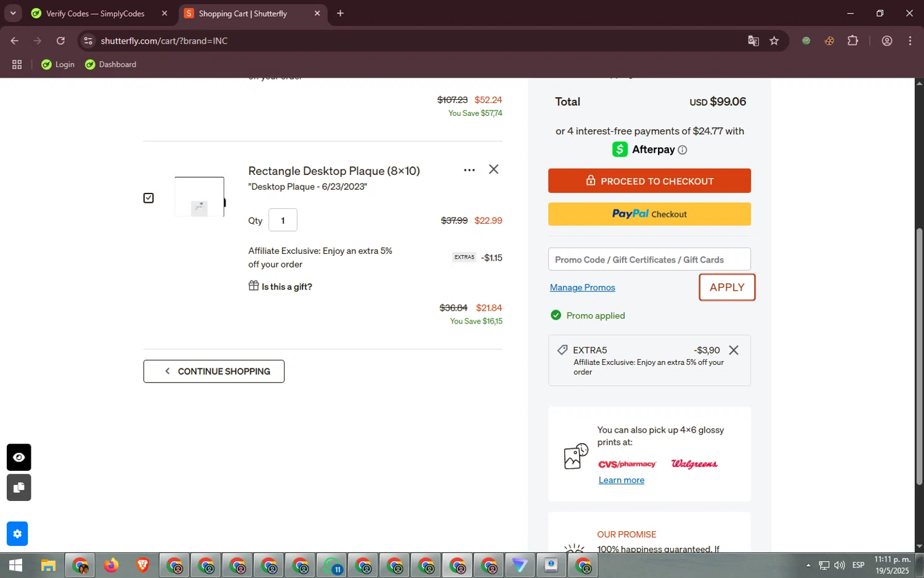Click the Promo Code input field
Image resolution: width=924 pixels, height=578 pixels.
coord(649,259)
